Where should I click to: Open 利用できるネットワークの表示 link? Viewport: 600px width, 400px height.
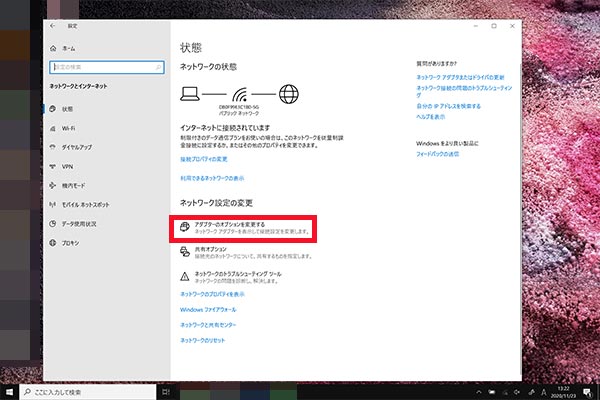click(x=212, y=178)
